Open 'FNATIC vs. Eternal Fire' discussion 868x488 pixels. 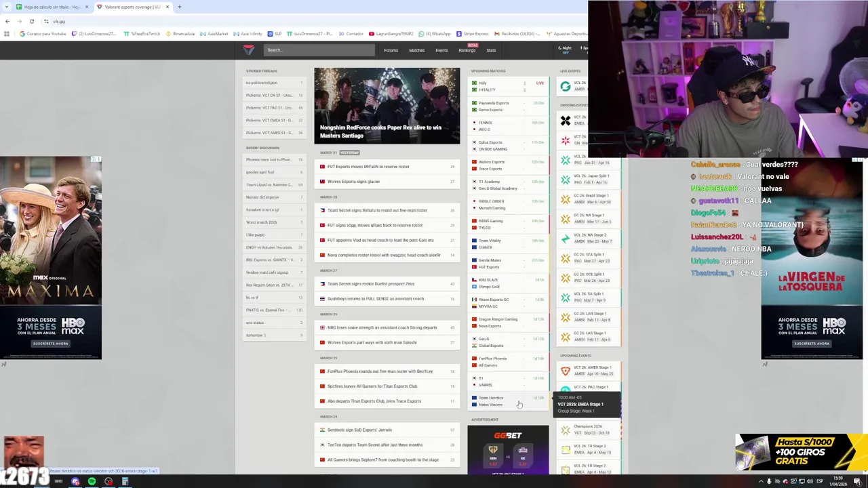point(275,310)
